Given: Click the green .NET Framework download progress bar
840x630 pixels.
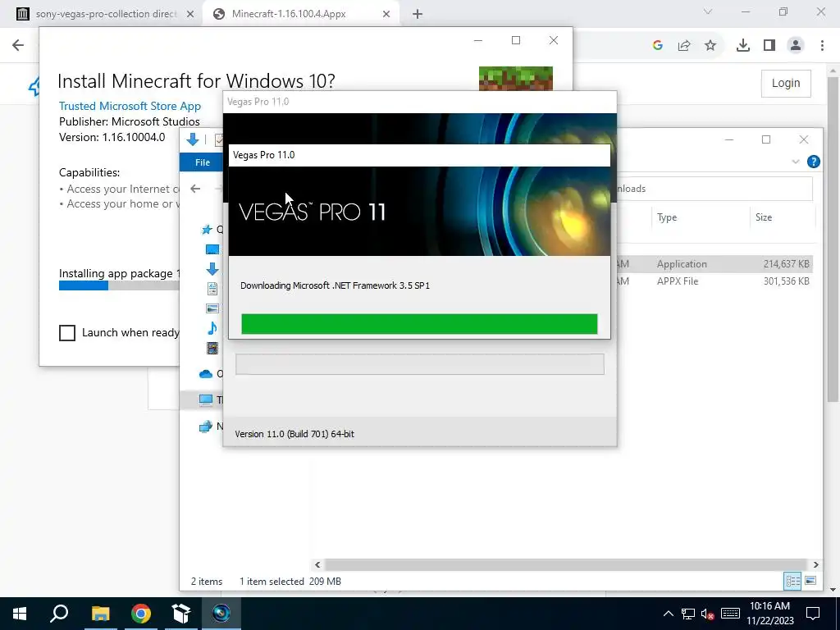Looking at the screenshot, I should [x=419, y=324].
